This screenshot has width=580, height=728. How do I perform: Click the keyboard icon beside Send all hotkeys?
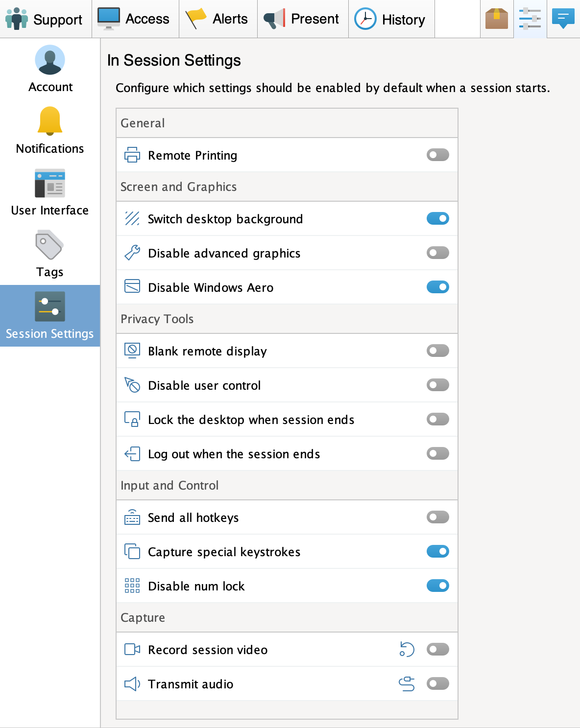(132, 517)
